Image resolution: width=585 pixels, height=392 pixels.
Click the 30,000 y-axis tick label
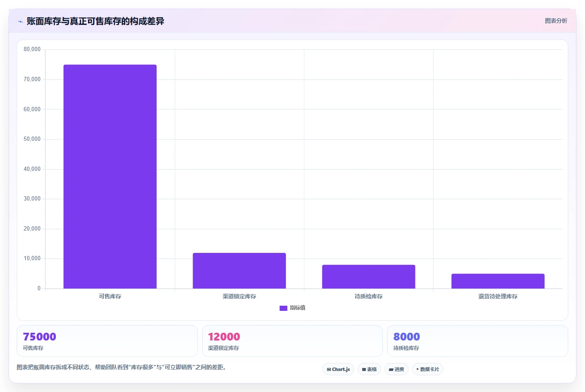pos(32,199)
